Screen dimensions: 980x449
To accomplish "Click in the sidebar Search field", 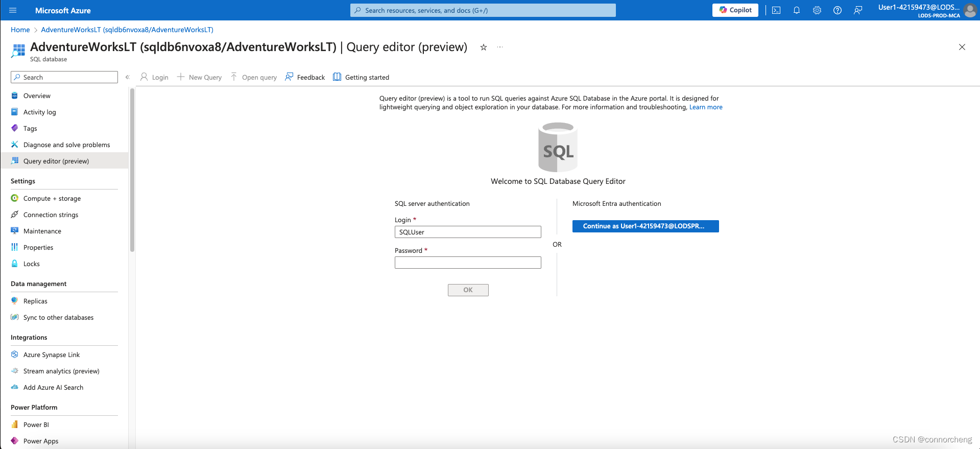I will click(64, 77).
